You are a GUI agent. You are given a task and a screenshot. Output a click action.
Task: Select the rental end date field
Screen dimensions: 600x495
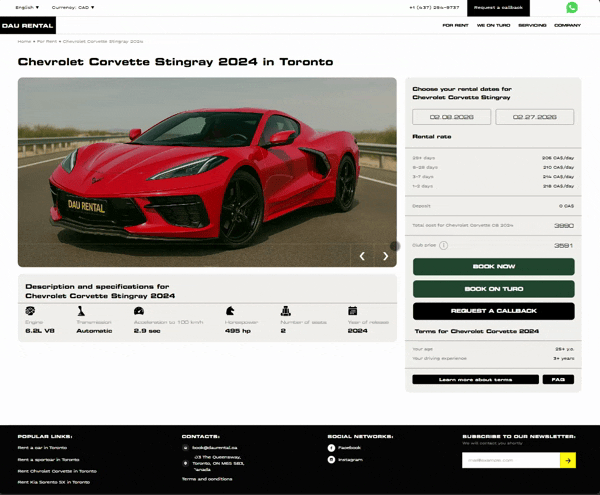click(535, 117)
